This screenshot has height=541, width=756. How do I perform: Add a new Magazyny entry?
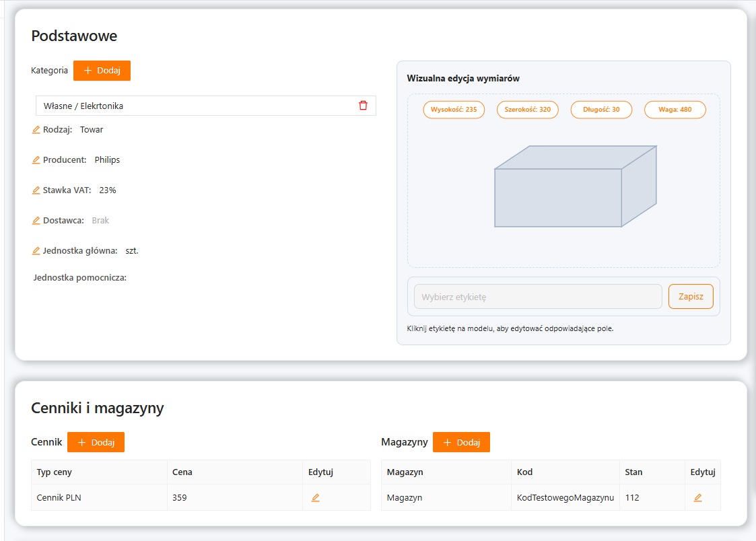click(461, 442)
